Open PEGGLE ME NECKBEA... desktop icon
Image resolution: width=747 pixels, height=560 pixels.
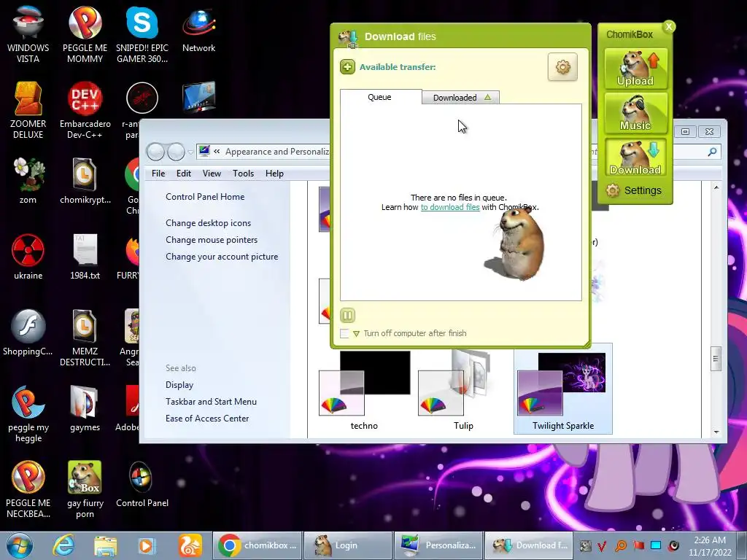[28, 489]
